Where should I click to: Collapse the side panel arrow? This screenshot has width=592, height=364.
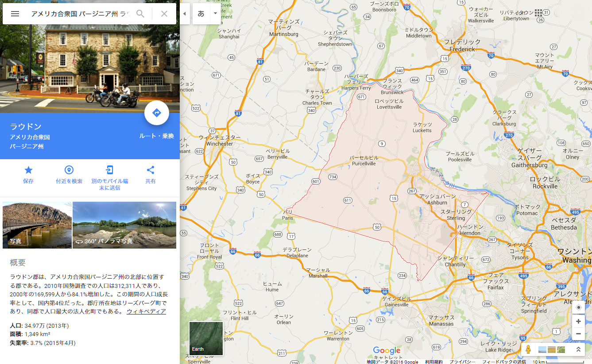185,14
